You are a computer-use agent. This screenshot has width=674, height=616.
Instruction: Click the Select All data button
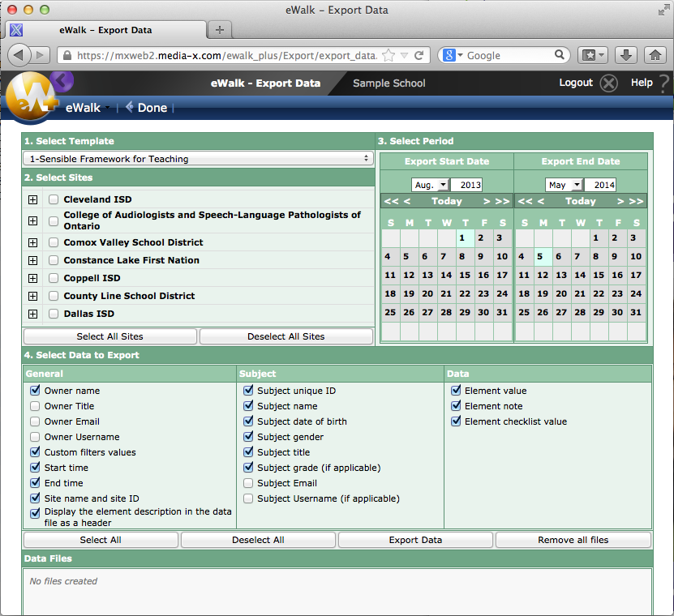[x=101, y=540]
